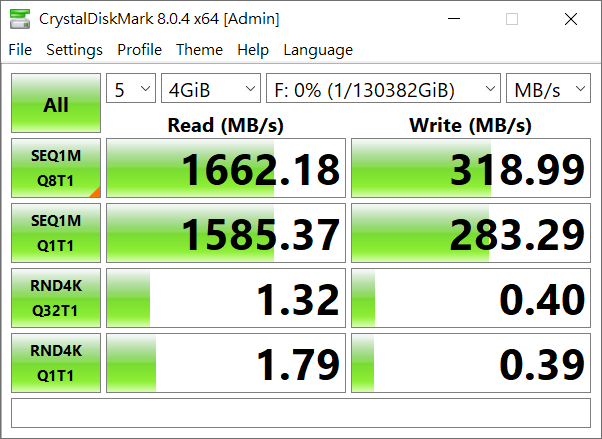Image resolution: width=602 pixels, height=439 pixels.
Task: Open the test size dropdown showing 4GiB
Action: (211, 88)
